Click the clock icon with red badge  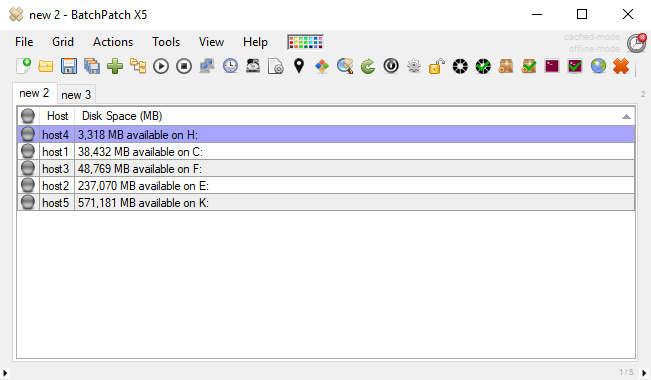tap(636, 43)
